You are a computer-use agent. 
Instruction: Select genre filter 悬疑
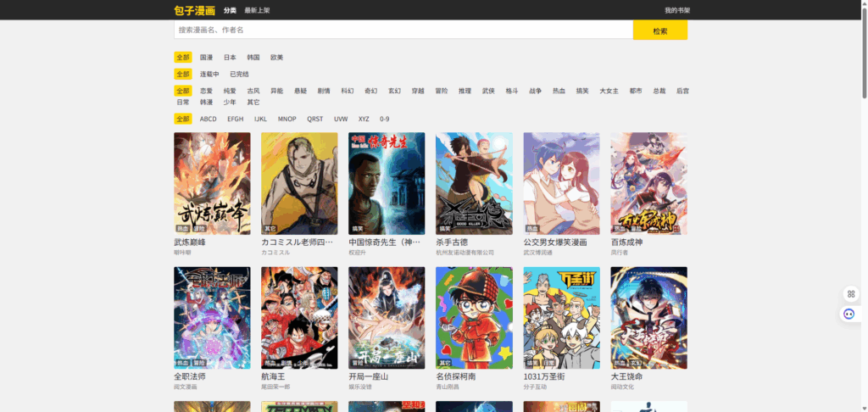[x=301, y=91]
